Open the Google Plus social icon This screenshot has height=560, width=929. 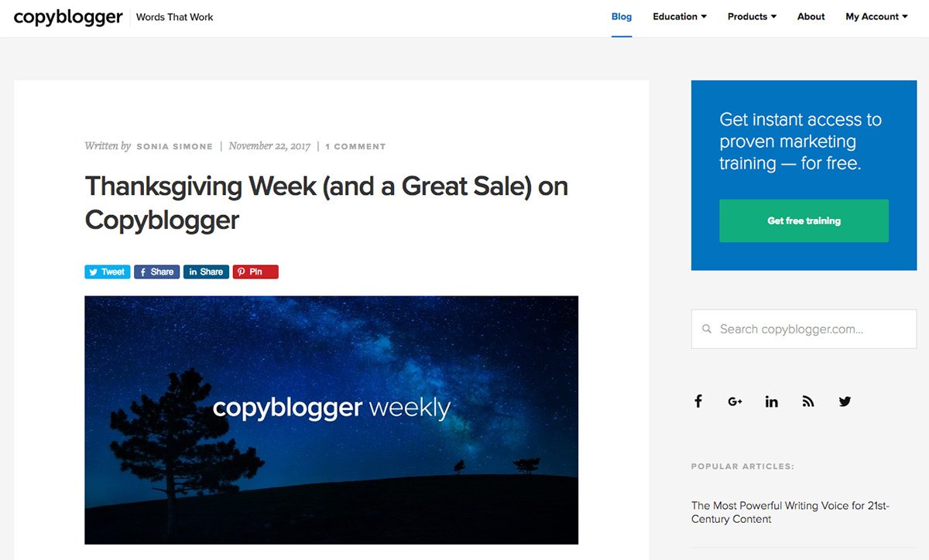(735, 401)
